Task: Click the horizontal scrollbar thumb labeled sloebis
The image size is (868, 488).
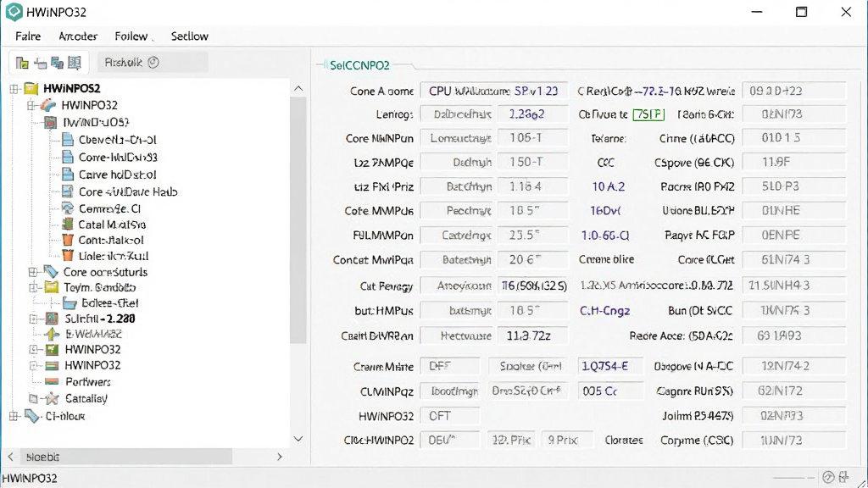Action: [x=127, y=457]
